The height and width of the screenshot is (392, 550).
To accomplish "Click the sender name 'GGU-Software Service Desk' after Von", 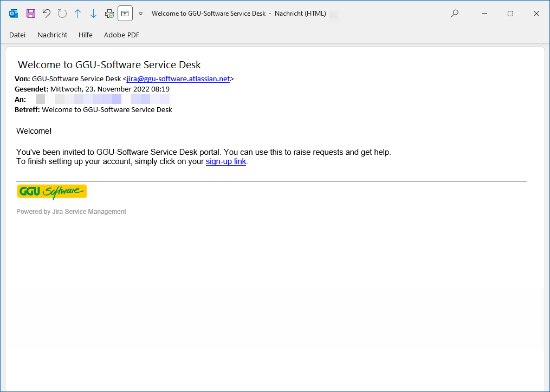I will click(76, 79).
